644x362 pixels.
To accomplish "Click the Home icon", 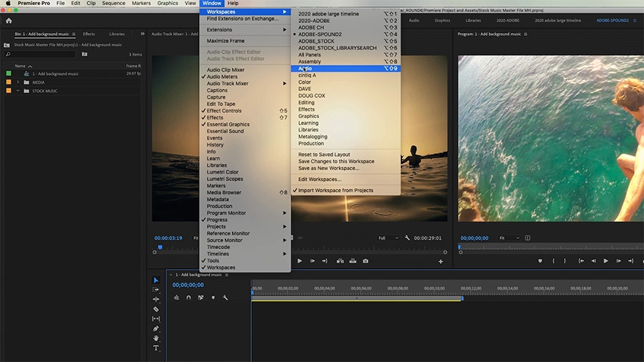I will (9, 21).
